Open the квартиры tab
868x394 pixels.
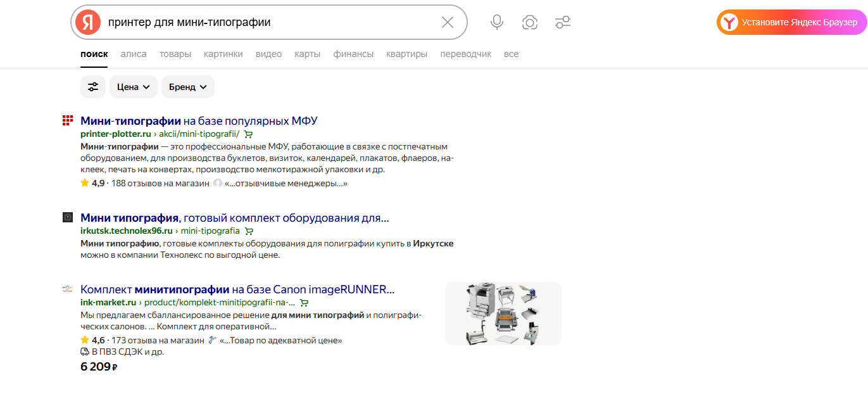pos(407,54)
